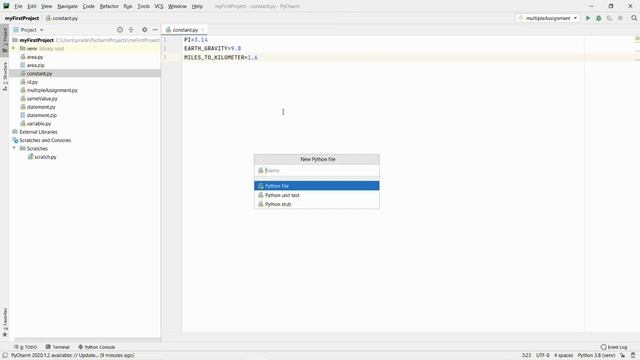Select Python stub option
This screenshot has height=360, width=640.
point(317,204)
